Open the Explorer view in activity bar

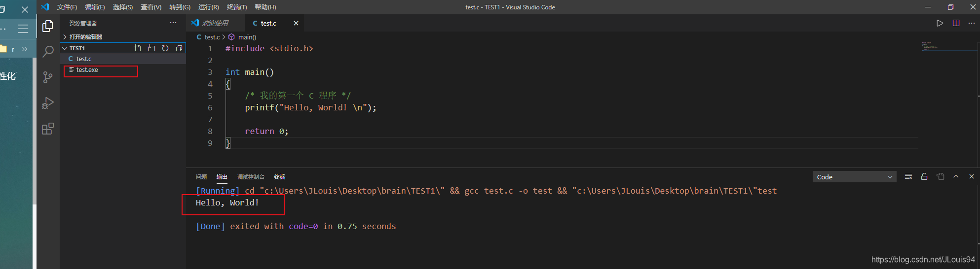(48, 26)
